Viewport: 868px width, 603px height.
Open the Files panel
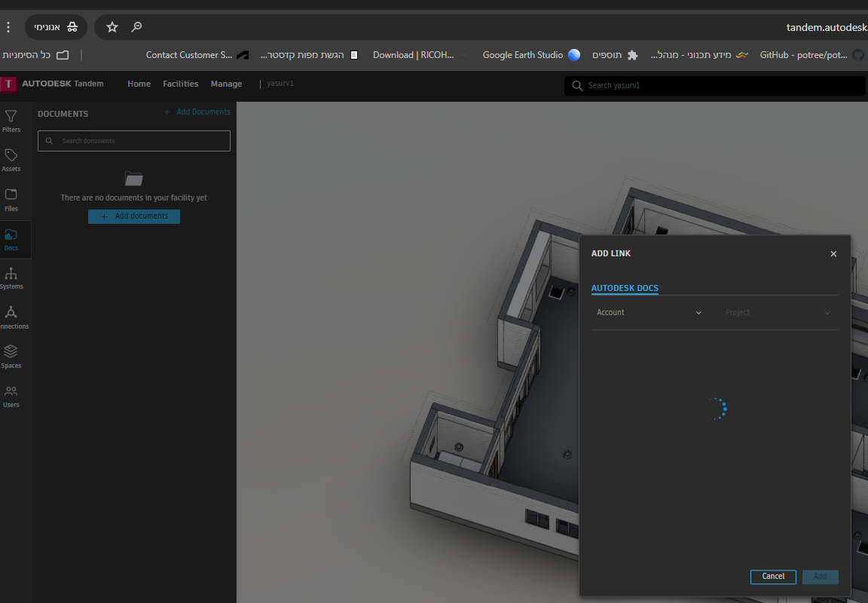[x=11, y=200]
